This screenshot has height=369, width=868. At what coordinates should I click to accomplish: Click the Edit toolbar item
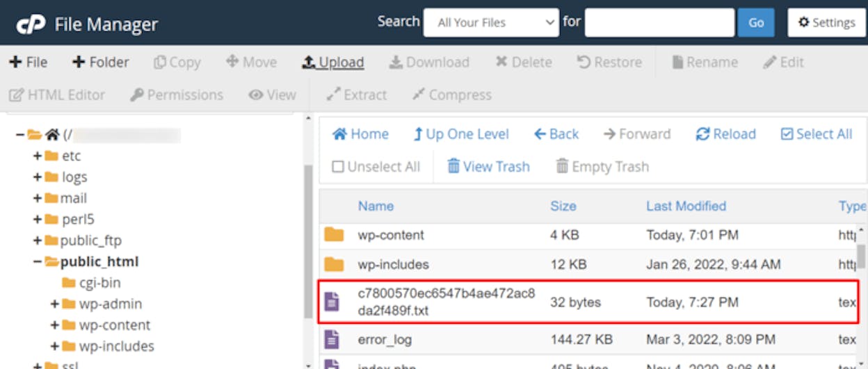click(783, 62)
